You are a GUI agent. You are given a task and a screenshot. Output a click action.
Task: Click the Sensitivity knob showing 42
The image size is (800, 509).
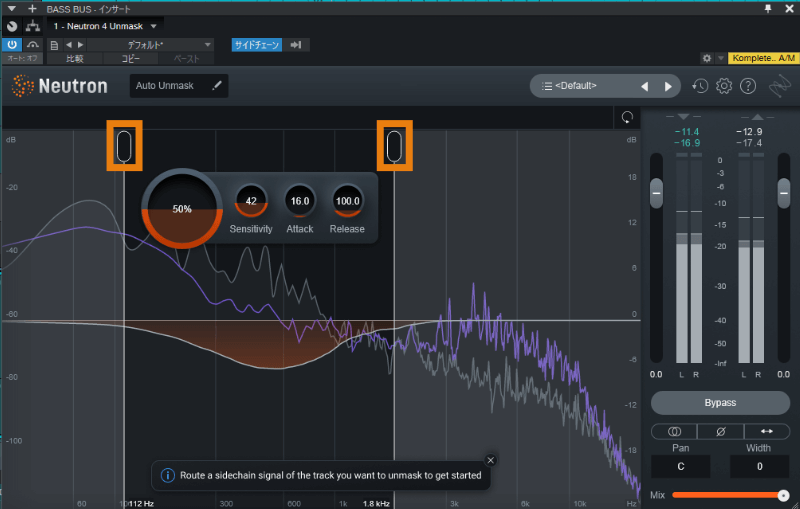(x=251, y=201)
